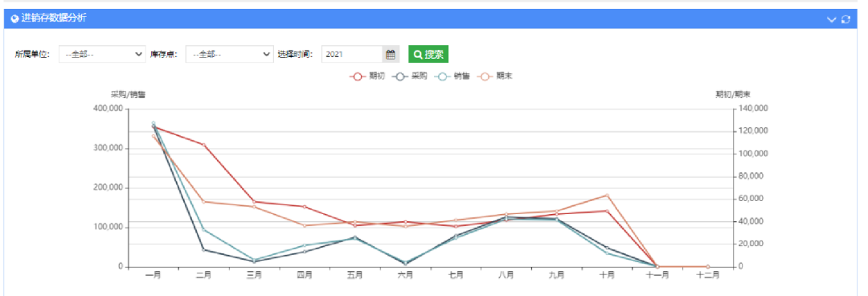This screenshot has height=296, width=868.
Task: Click the globe icon in the panel title bar
Action: pos(14,18)
